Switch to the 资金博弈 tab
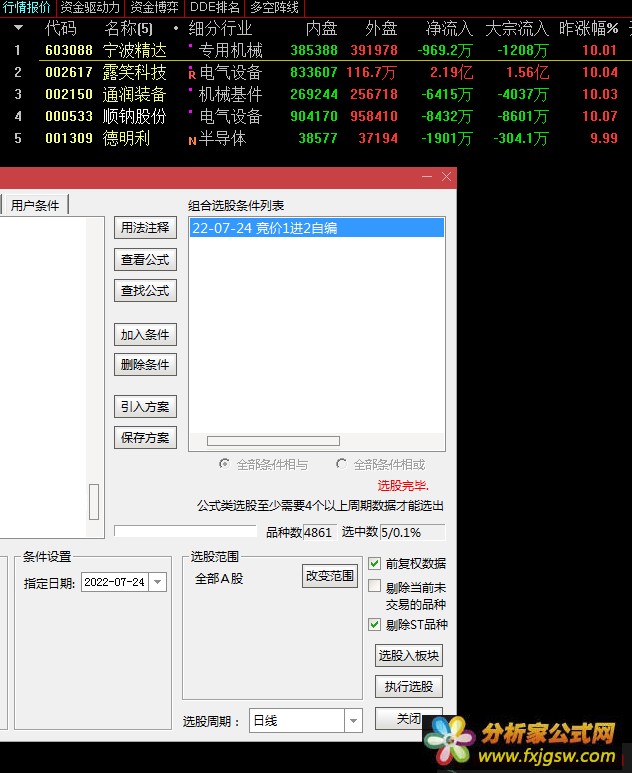Image resolution: width=632 pixels, height=773 pixels. [155, 8]
